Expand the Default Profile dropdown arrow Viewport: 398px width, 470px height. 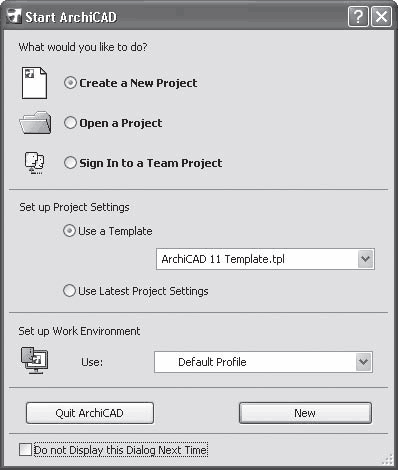363,362
